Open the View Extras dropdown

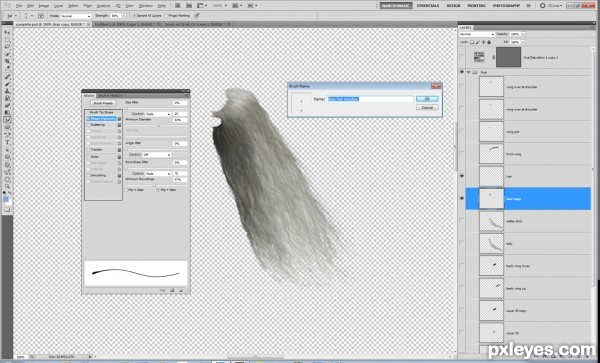pos(202,6)
